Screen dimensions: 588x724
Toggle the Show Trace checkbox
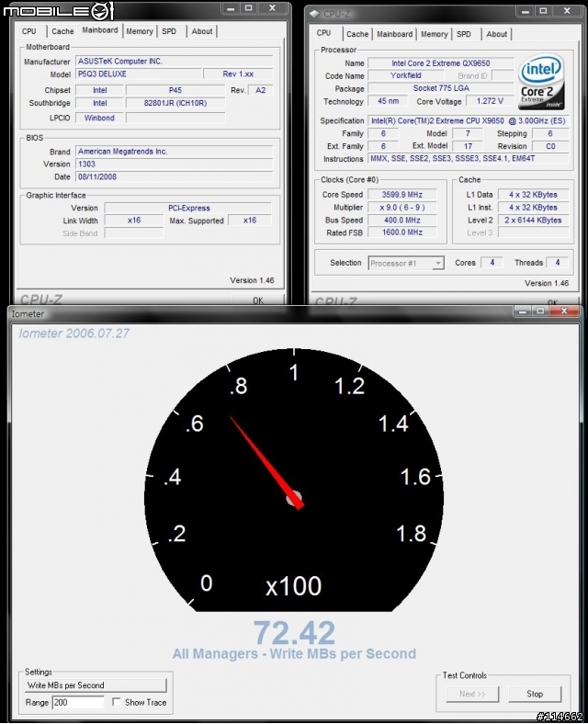[x=117, y=702]
